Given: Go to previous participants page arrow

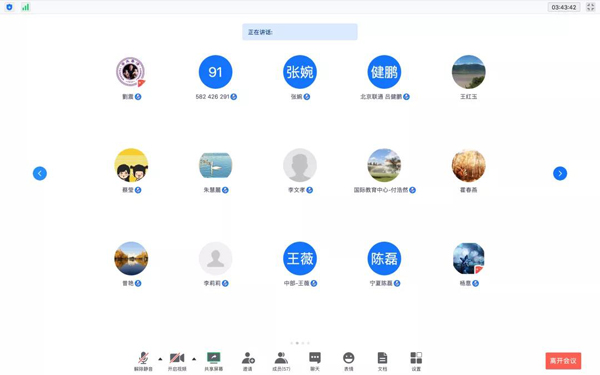Looking at the screenshot, I should pyautogui.click(x=40, y=173).
